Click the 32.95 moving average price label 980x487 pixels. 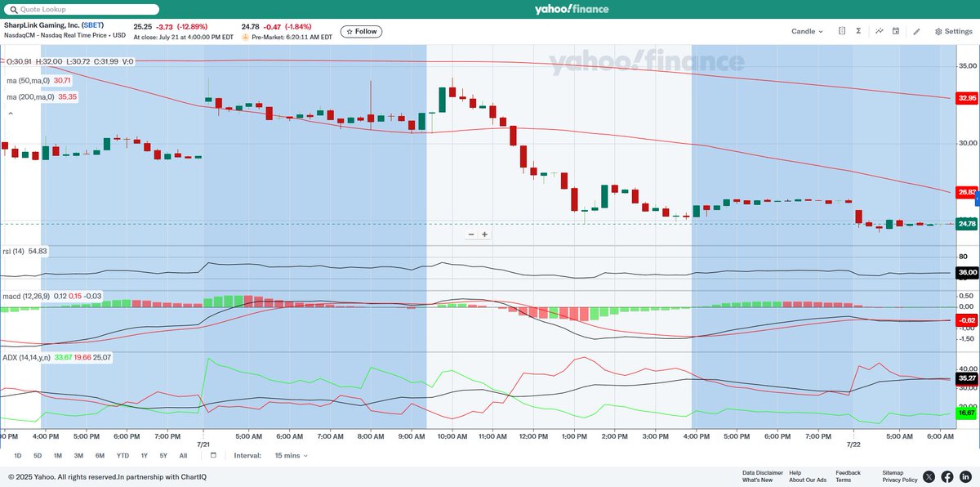point(967,98)
